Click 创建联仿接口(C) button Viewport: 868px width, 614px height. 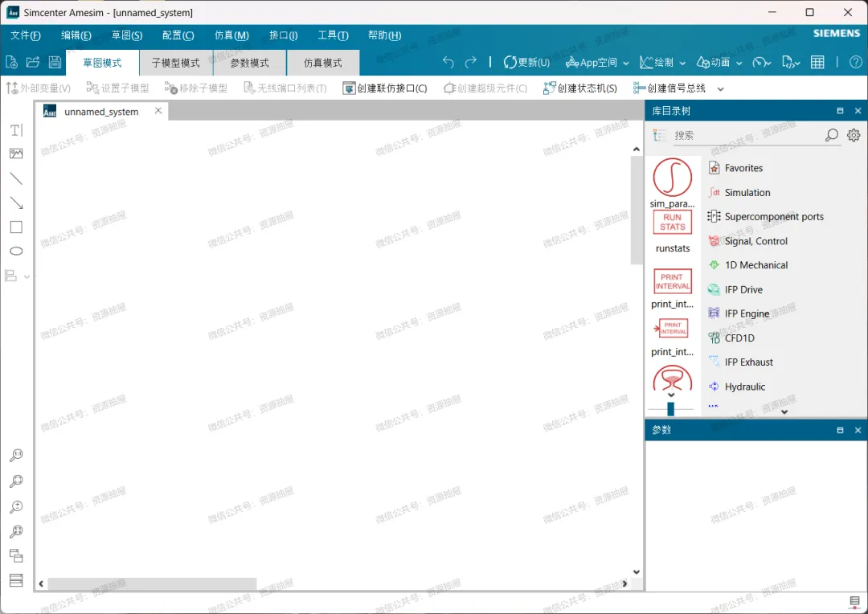385,88
